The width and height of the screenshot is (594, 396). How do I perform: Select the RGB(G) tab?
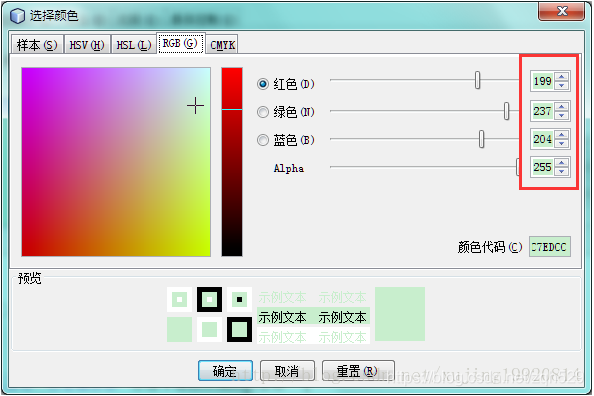tap(181, 44)
